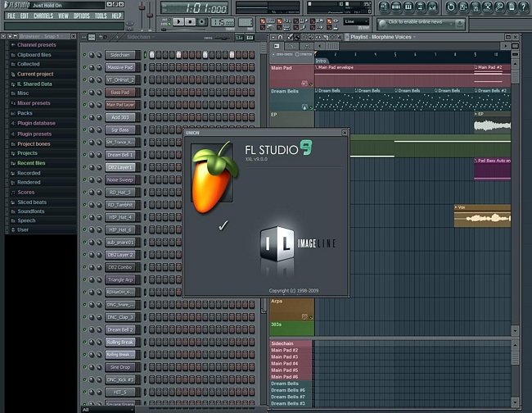Select the Vox audio clip in playlist
Screen dimensions: 532x413
pos(482,216)
